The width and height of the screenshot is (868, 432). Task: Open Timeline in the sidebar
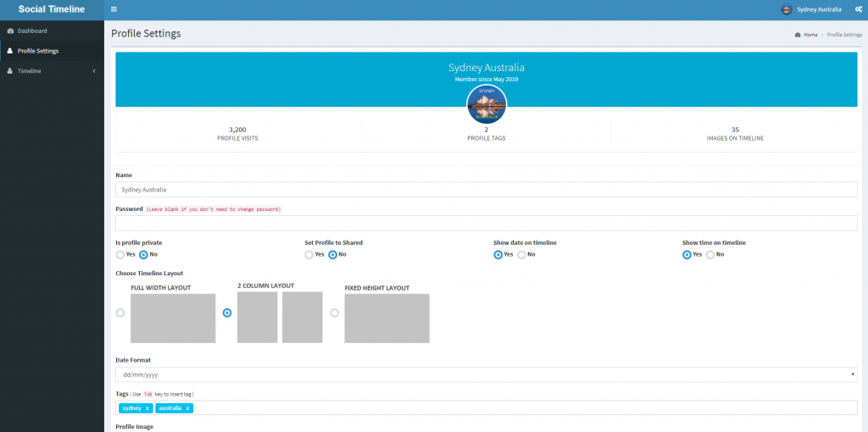52,71
